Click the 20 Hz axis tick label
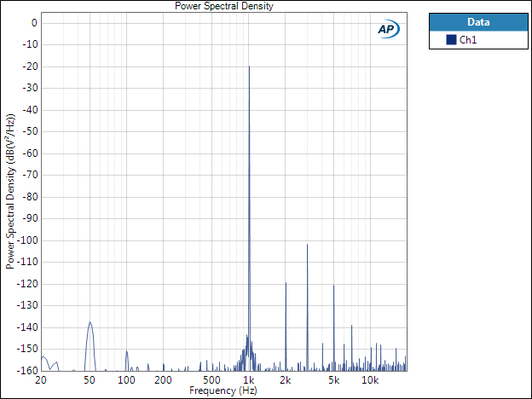This screenshot has width=532, height=399. [41, 380]
